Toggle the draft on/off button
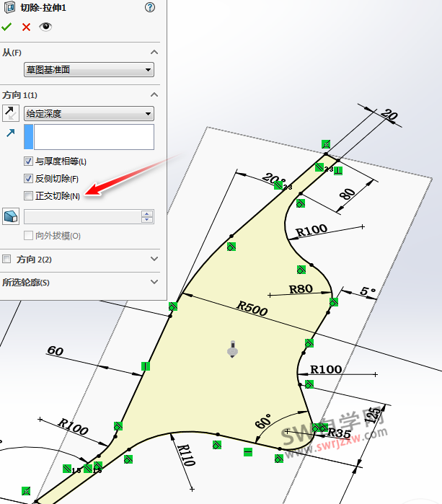 pos(11,216)
